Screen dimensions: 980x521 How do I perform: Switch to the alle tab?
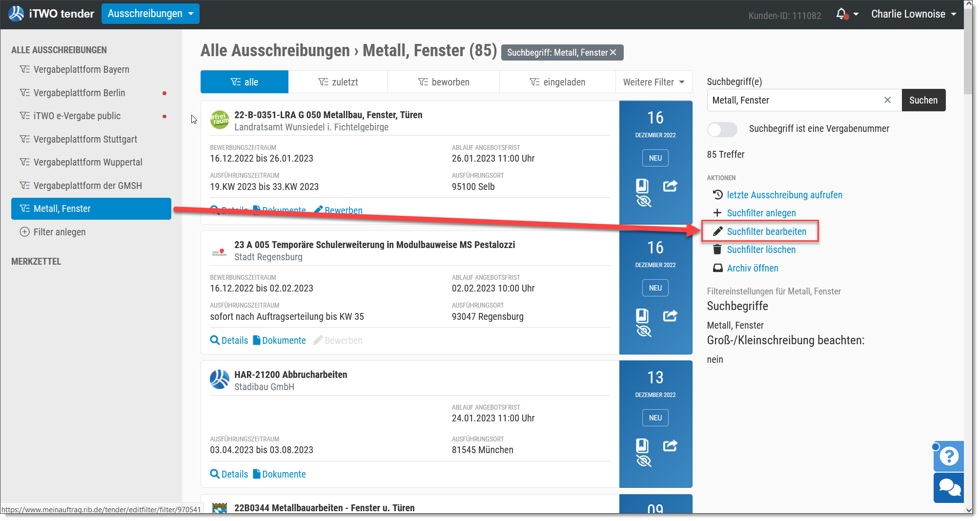[245, 82]
